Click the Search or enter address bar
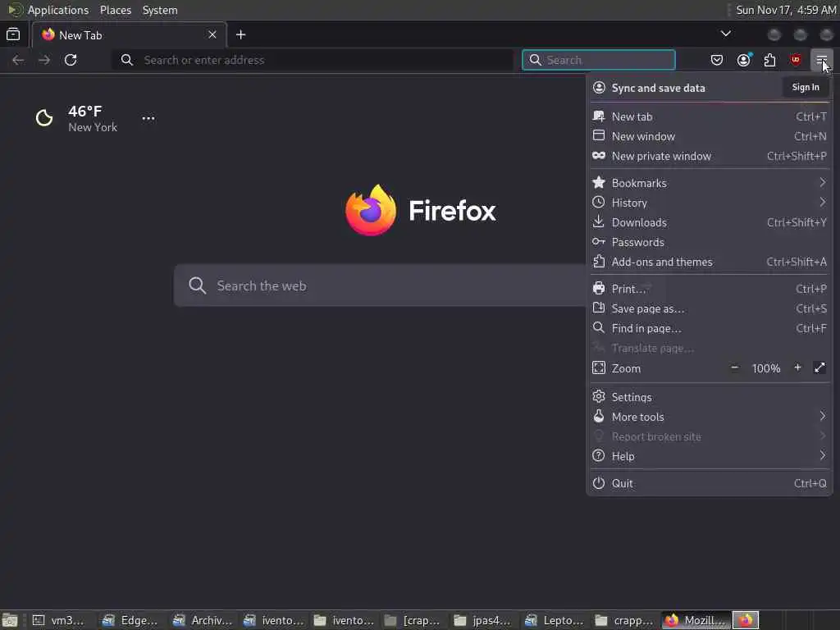The width and height of the screenshot is (840, 630). pos(313,60)
